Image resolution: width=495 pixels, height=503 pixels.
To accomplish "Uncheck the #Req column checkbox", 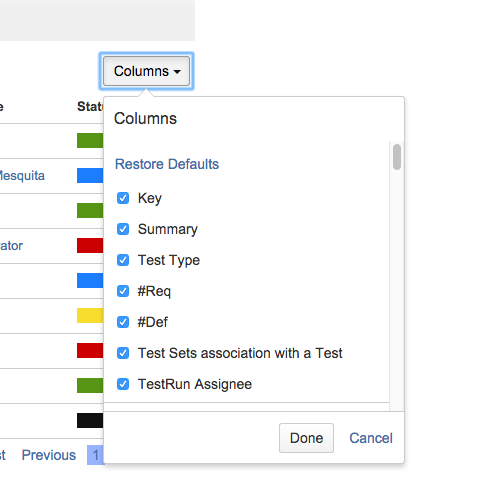I will [123, 291].
